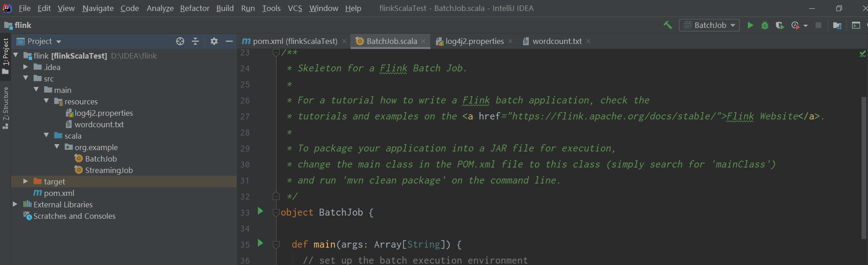Collapse the resources folder
This screenshot has width=868, height=265.
click(x=46, y=101)
